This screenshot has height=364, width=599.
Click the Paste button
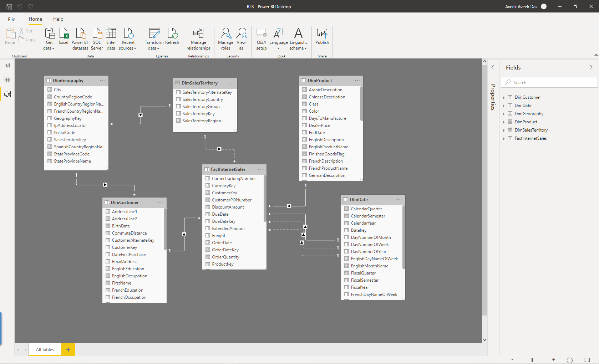[x=10, y=37]
